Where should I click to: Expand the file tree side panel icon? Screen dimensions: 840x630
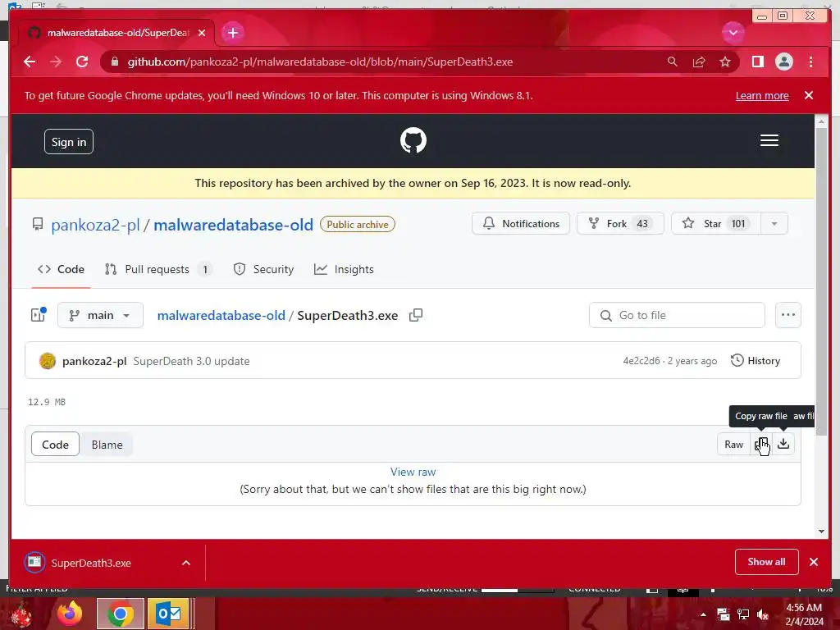click(39, 315)
